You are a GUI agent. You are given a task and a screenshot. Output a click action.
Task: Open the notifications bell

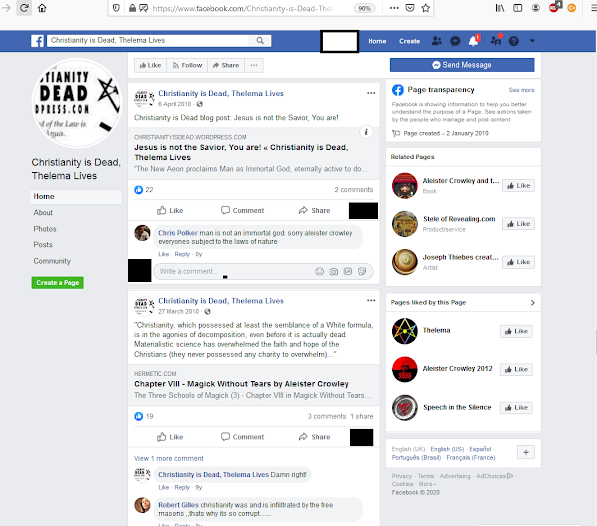(474, 41)
